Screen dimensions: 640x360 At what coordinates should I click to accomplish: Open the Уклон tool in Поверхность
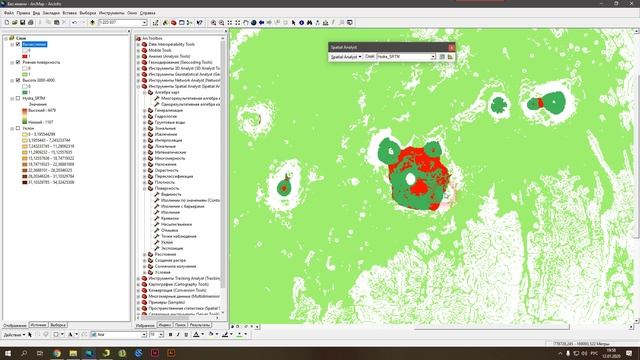(x=167, y=242)
